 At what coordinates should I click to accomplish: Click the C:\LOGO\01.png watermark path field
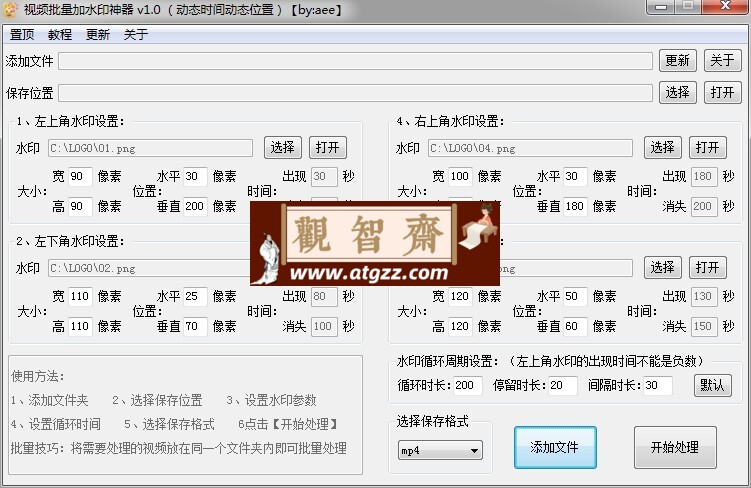tap(150, 148)
